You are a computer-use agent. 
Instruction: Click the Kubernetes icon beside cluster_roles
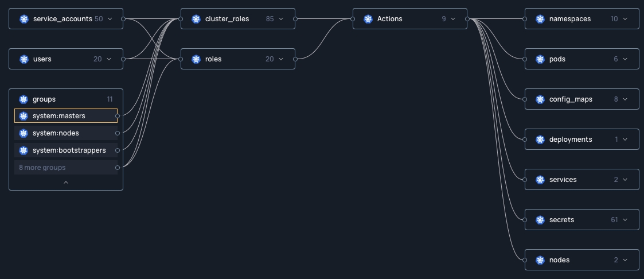click(x=196, y=19)
